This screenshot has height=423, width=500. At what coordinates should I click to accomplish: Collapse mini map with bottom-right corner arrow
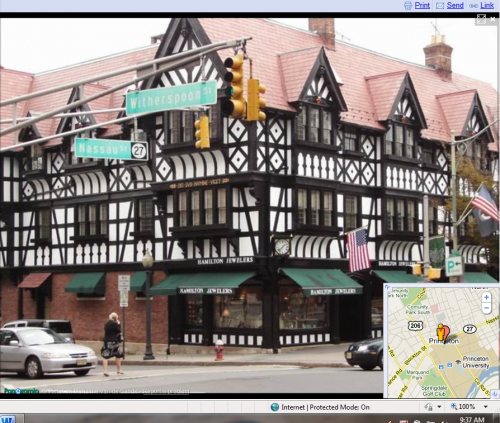495,394
